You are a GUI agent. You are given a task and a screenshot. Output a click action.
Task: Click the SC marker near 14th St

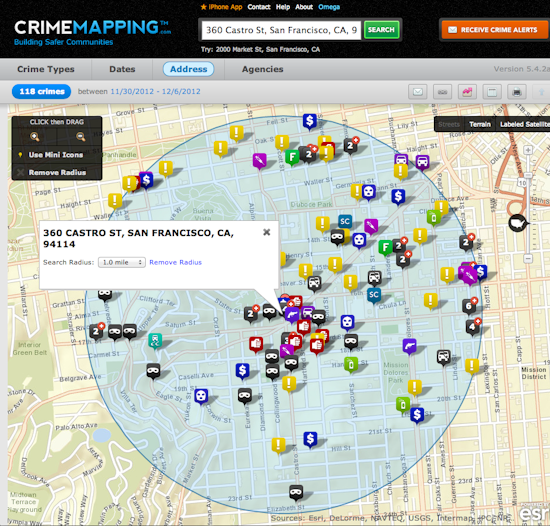point(345,221)
